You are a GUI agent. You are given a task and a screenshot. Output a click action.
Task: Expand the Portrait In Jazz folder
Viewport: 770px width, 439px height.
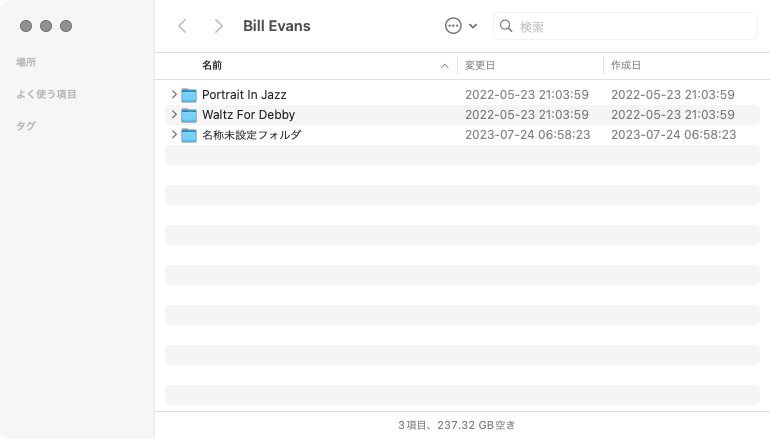(x=174, y=95)
